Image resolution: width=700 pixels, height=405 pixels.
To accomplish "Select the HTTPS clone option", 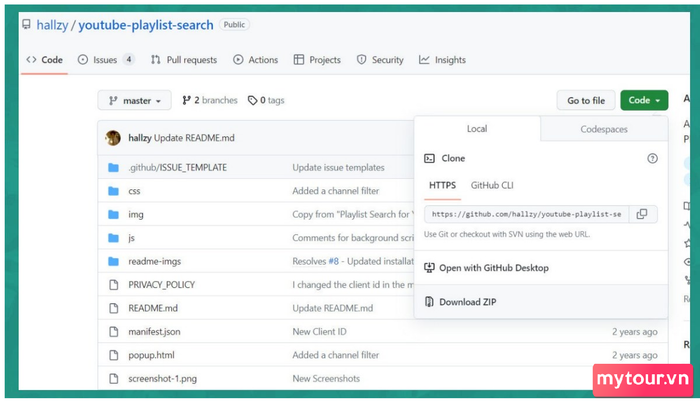I will coord(442,185).
